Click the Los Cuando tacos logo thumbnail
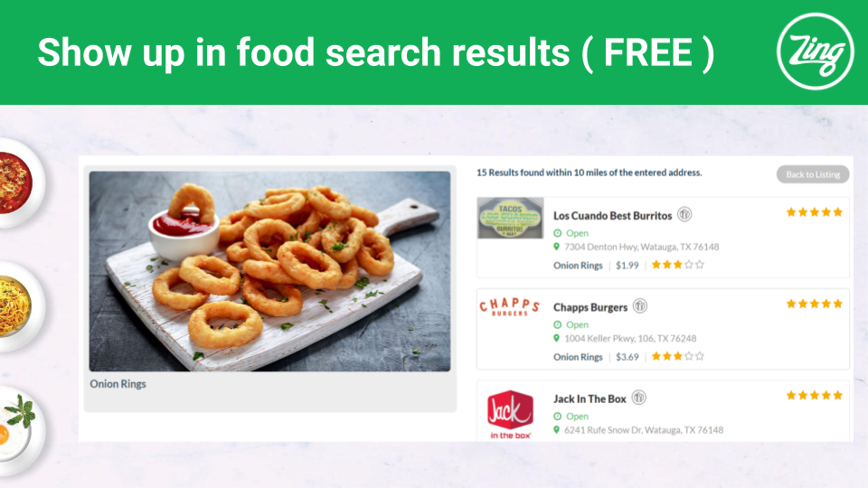Screen dimensions: 868x488 click(x=510, y=218)
